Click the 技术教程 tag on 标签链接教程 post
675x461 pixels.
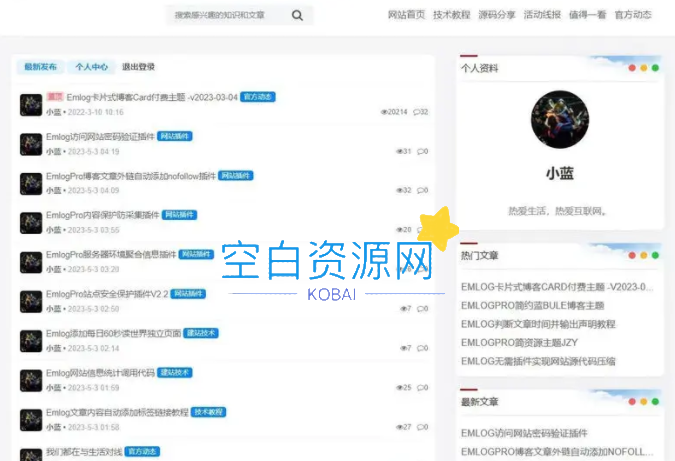[x=208, y=412]
